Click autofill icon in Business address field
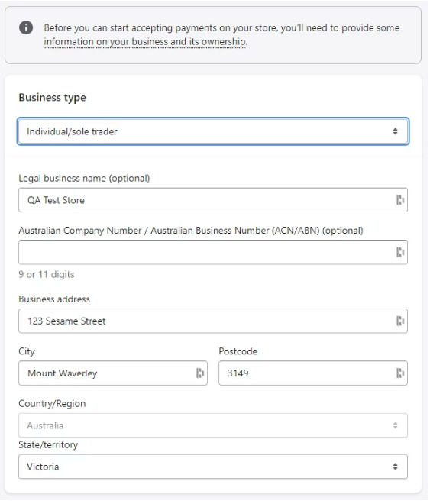 click(x=400, y=321)
